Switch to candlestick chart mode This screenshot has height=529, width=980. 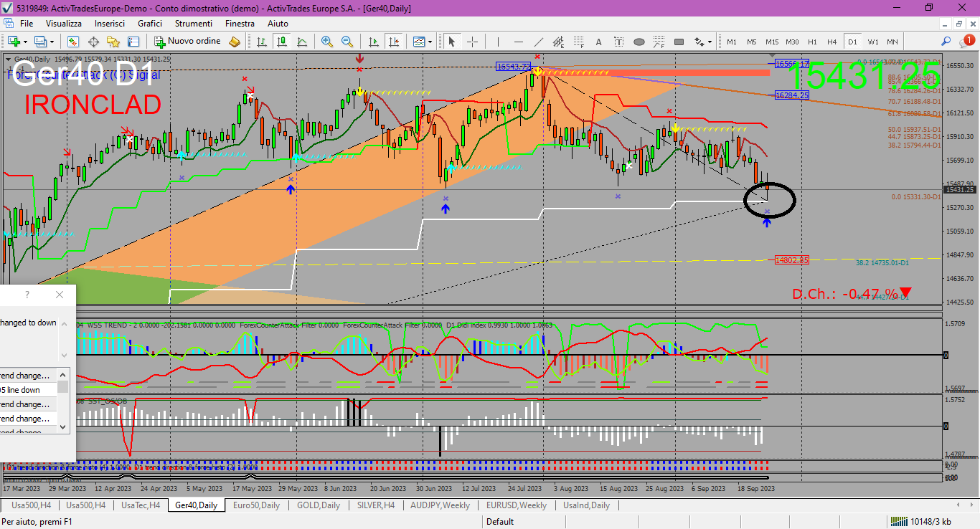coord(283,42)
